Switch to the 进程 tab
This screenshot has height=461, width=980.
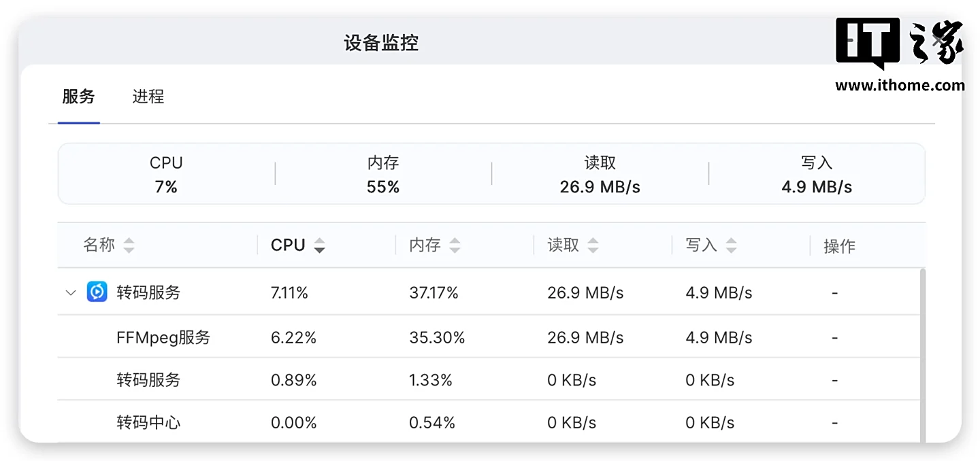pyautogui.click(x=148, y=97)
